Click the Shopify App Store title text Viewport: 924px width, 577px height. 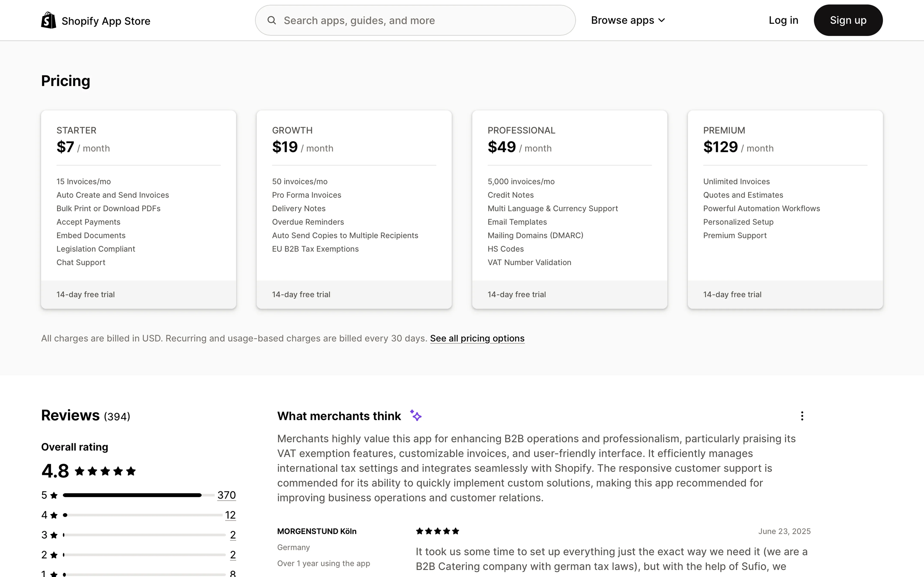coord(106,21)
